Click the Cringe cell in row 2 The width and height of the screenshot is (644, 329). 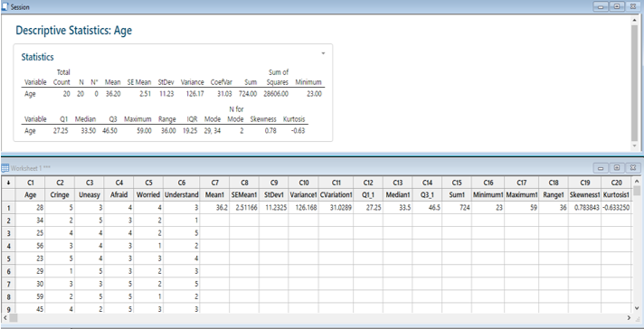click(x=60, y=221)
